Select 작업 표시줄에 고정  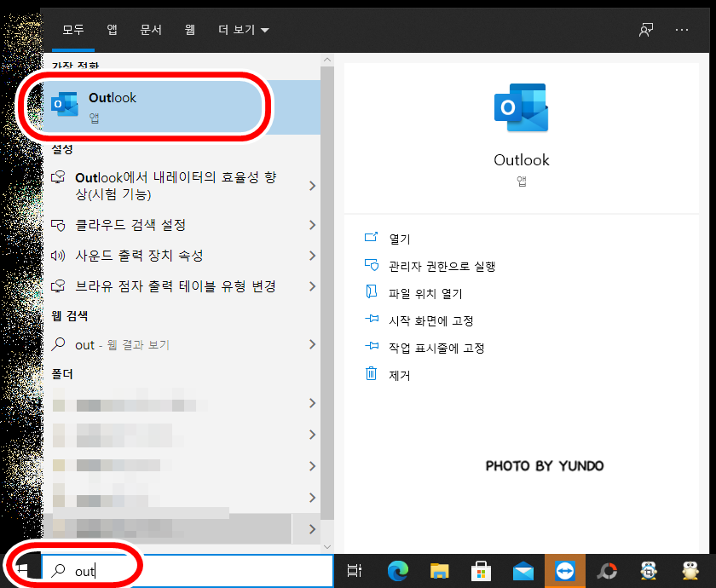click(436, 348)
